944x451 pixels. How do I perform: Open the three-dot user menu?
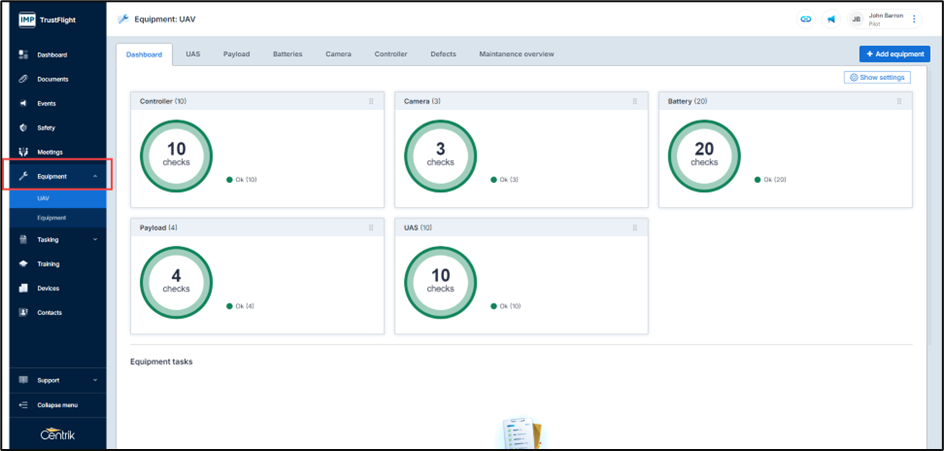coord(913,19)
